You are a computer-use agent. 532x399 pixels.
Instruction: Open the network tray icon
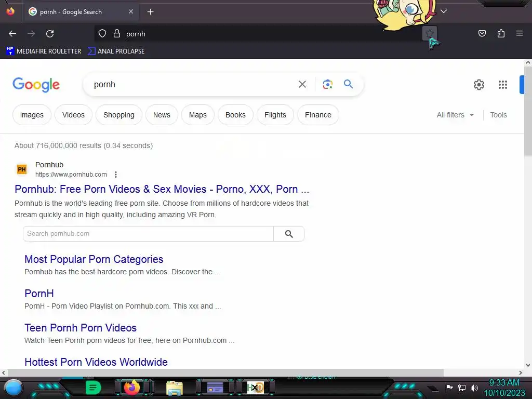pos(462,388)
